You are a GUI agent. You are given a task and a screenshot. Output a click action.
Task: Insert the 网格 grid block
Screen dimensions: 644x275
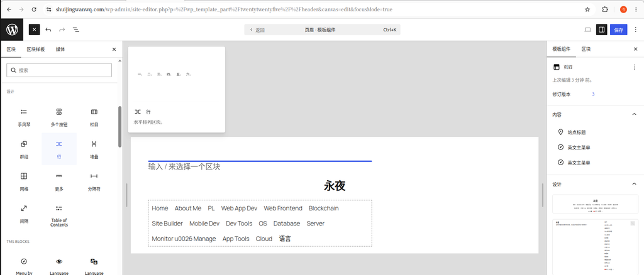pos(25,181)
